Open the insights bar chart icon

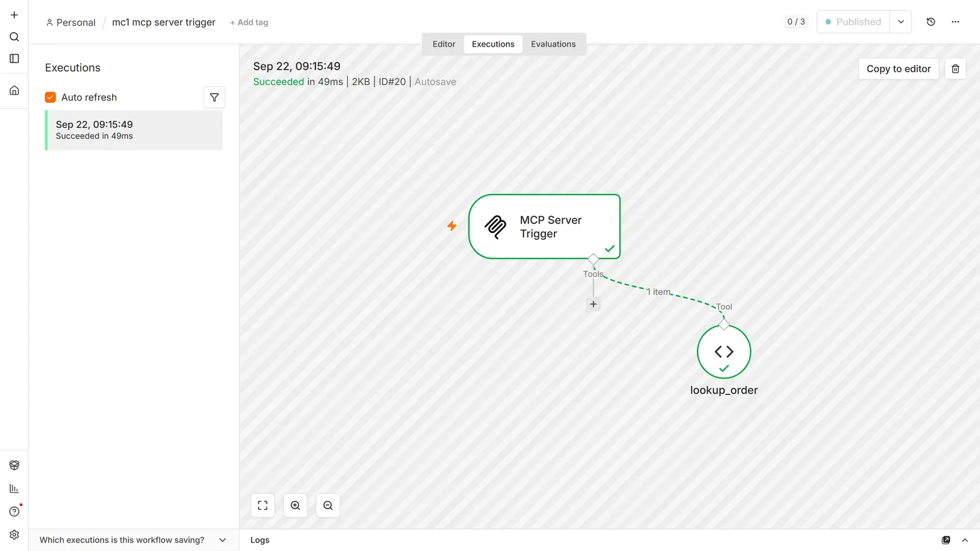(x=14, y=489)
